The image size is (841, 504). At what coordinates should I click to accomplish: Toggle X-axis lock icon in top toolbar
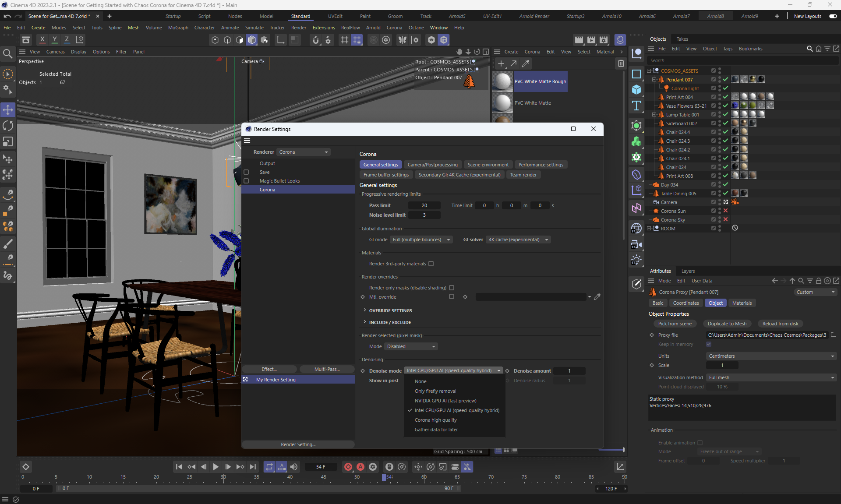point(42,39)
